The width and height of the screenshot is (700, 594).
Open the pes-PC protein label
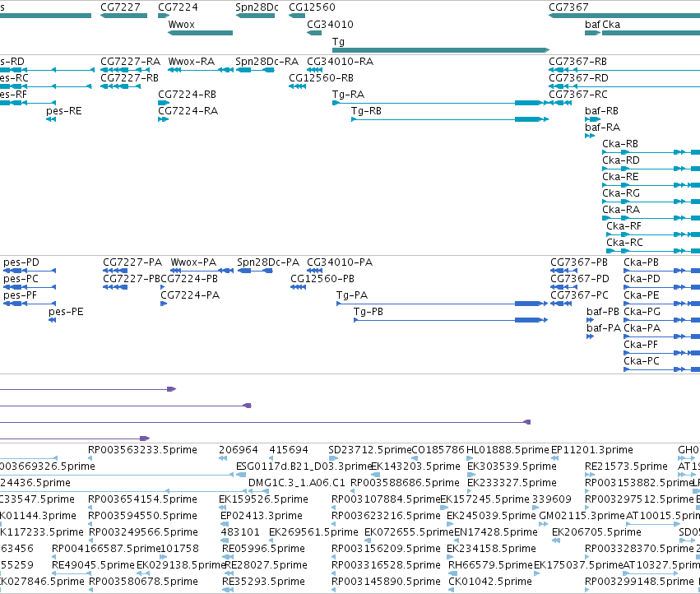pyautogui.click(x=21, y=279)
